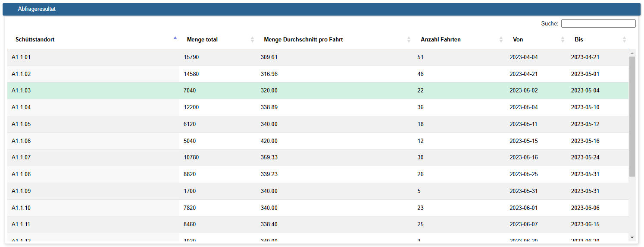The width and height of the screenshot is (644, 247).
Task: Click Menge total value 8460
Action: 190,225
